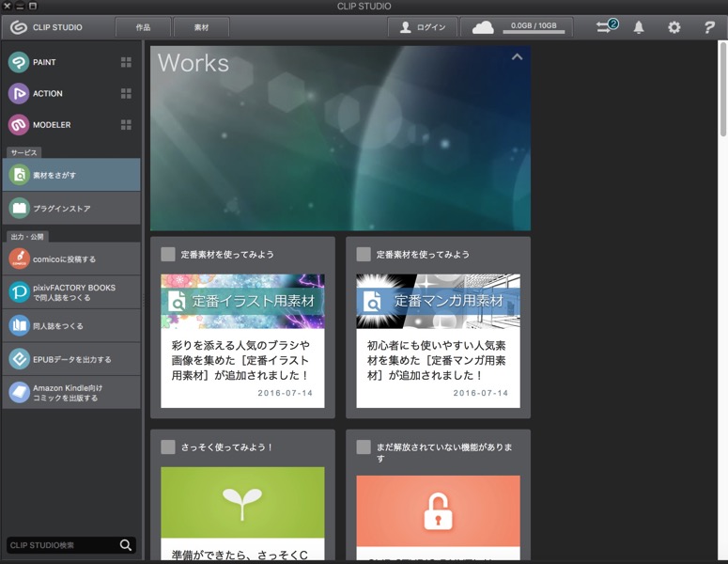Click the EPUBデータを出力する label
This screenshot has width=728, height=564.
(72, 359)
